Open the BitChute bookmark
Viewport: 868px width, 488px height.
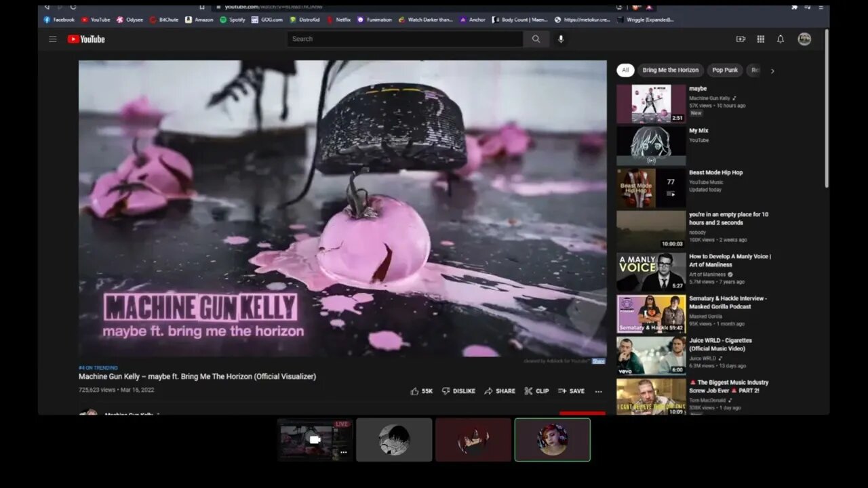tap(164, 20)
